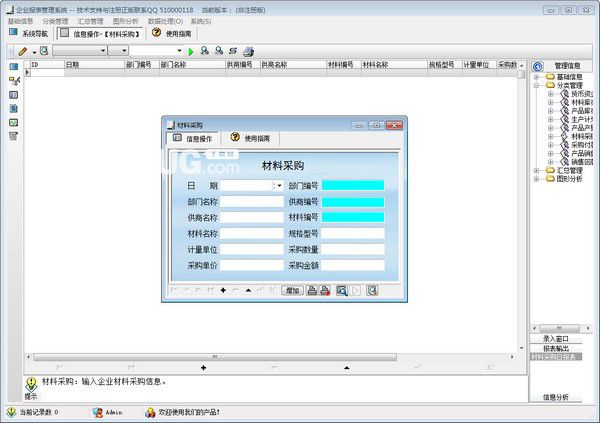Switch to the 使用指南 tab inside the dialog
The height and width of the screenshot is (423, 600).
pos(251,138)
